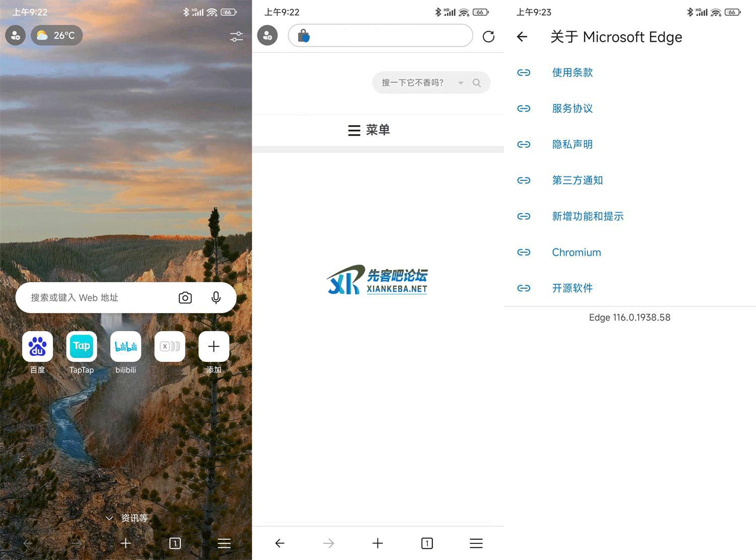Start voice search with the microphone icon
Viewport: 756px width, 560px height.
216,298
